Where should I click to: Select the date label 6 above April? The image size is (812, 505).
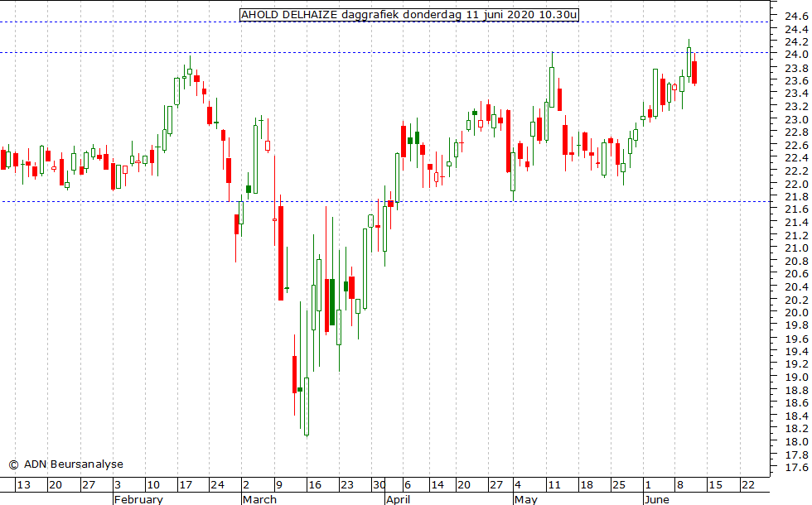point(408,485)
